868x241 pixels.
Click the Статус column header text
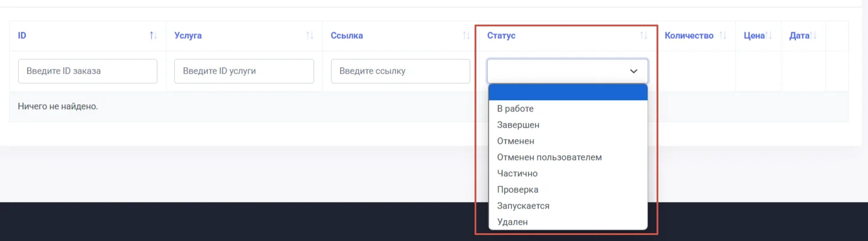[502, 36]
